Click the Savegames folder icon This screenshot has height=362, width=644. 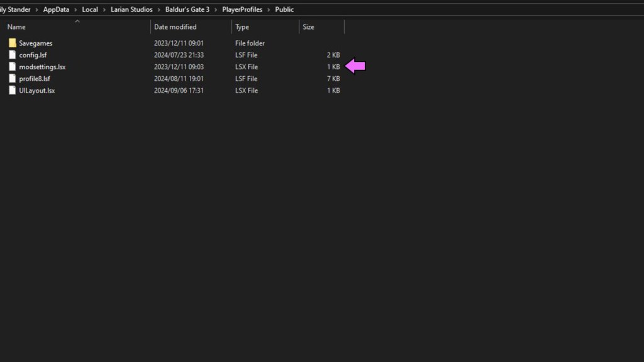pyautogui.click(x=13, y=43)
